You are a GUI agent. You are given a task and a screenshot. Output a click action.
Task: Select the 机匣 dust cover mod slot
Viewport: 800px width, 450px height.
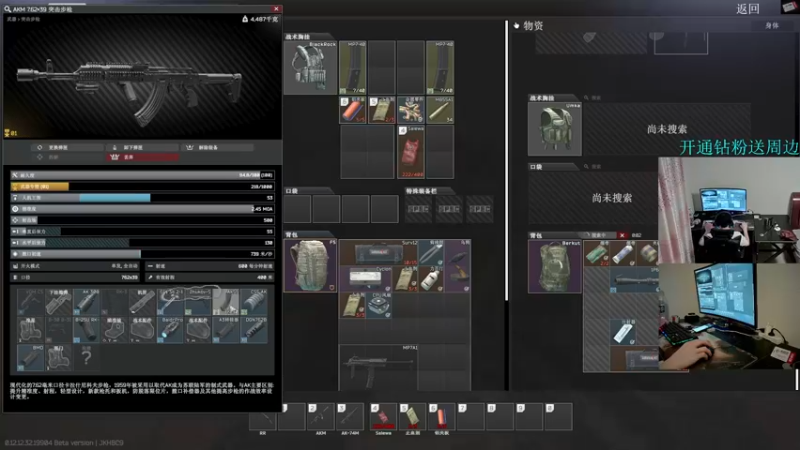142,301
